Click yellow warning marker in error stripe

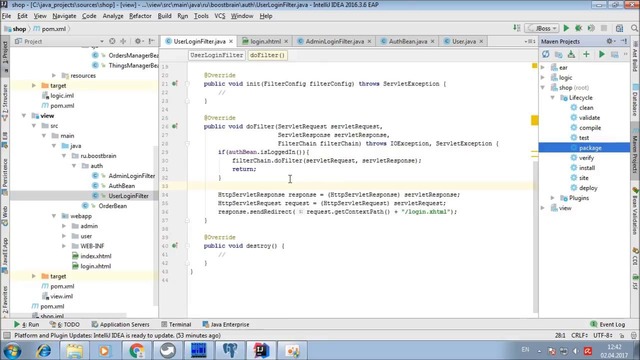click(535, 120)
